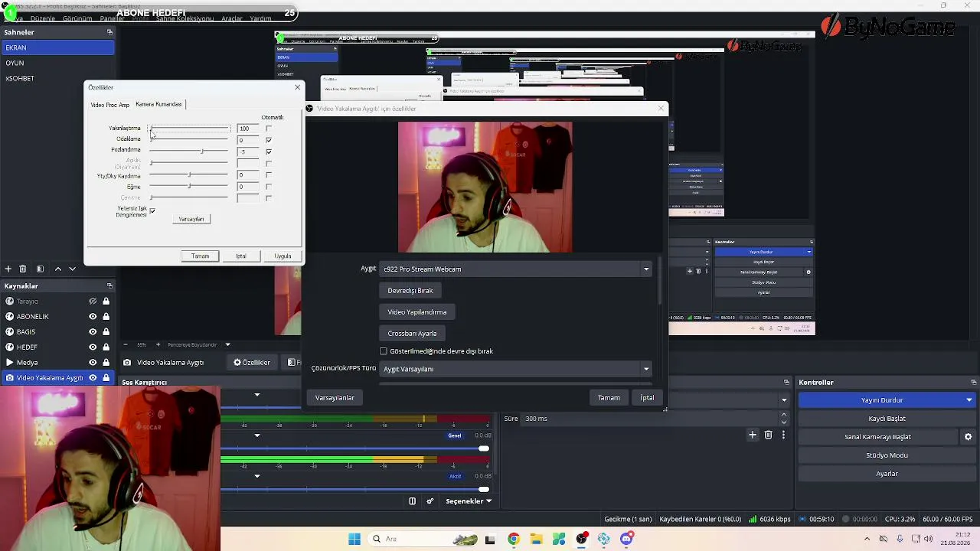The height and width of the screenshot is (551, 980).
Task: Open the preview scaling Pencereye Boyutlandır dropdown
Action: click(x=197, y=344)
